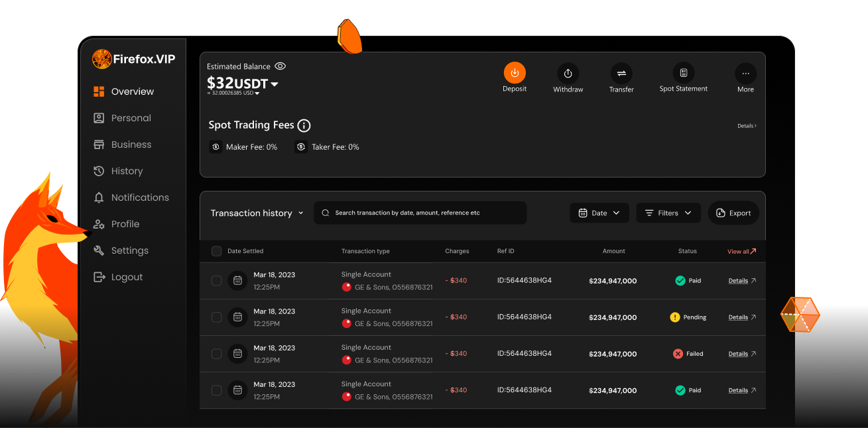The image size is (868, 428).
Task: Click the orange Deposit icon
Action: pyautogui.click(x=515, y=73)
